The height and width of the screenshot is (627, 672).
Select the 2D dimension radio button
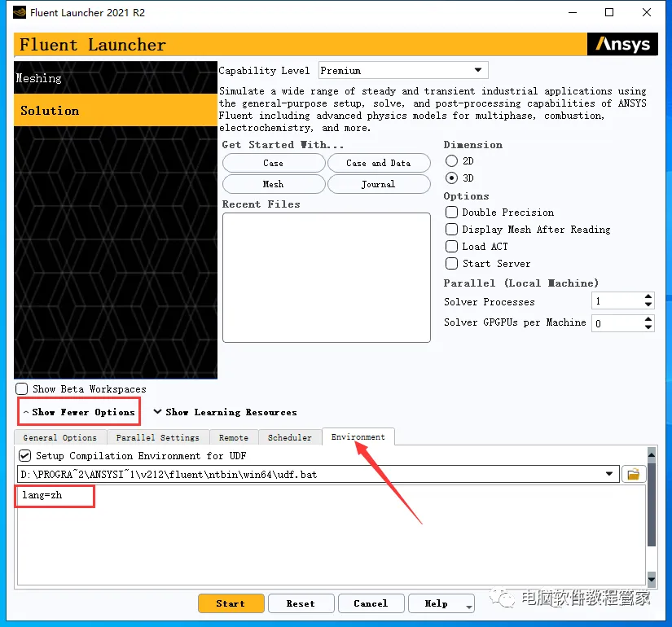[451, 161]
